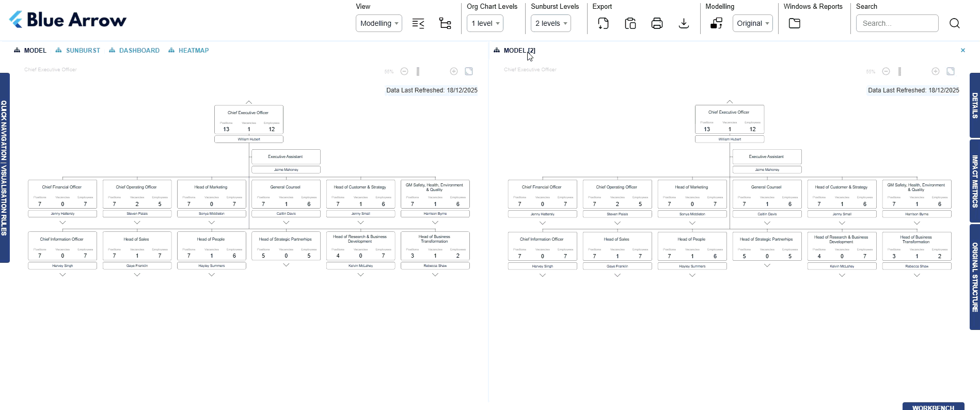Click the print icon in Export
Viewport: 980px width, 410px height.
point(657,23)
